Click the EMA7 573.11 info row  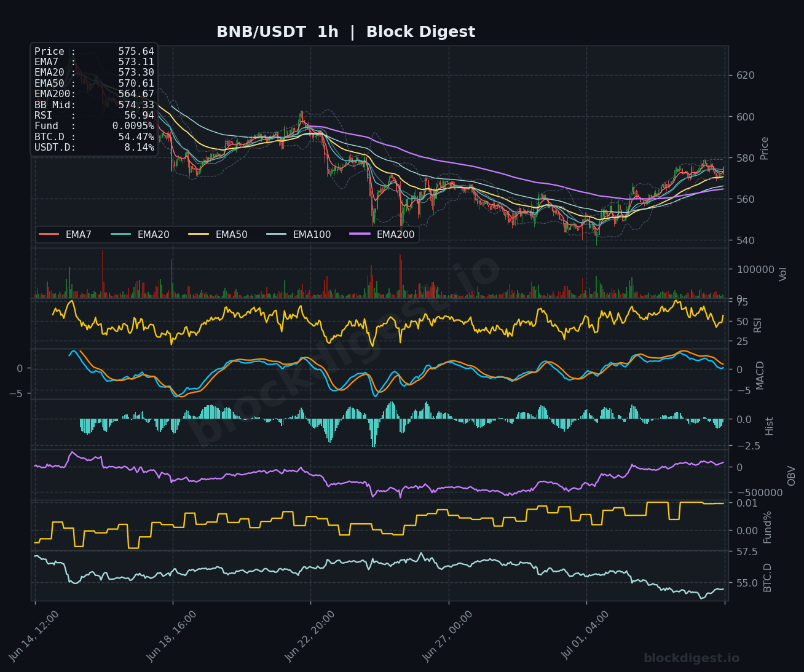94,62
